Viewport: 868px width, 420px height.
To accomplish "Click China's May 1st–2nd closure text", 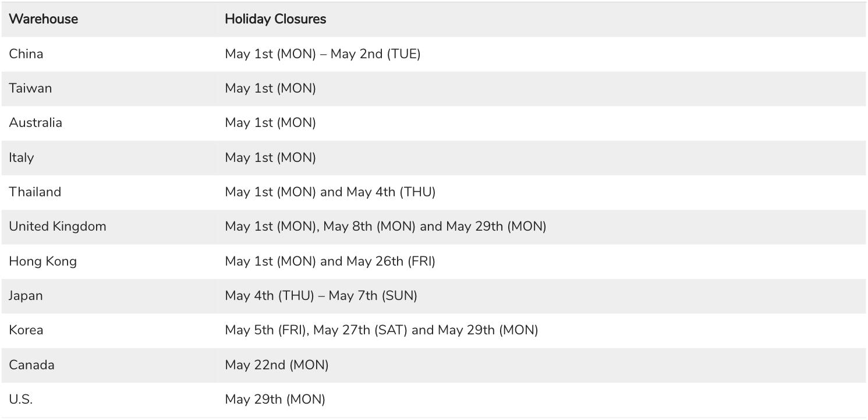I will (323, 54).
